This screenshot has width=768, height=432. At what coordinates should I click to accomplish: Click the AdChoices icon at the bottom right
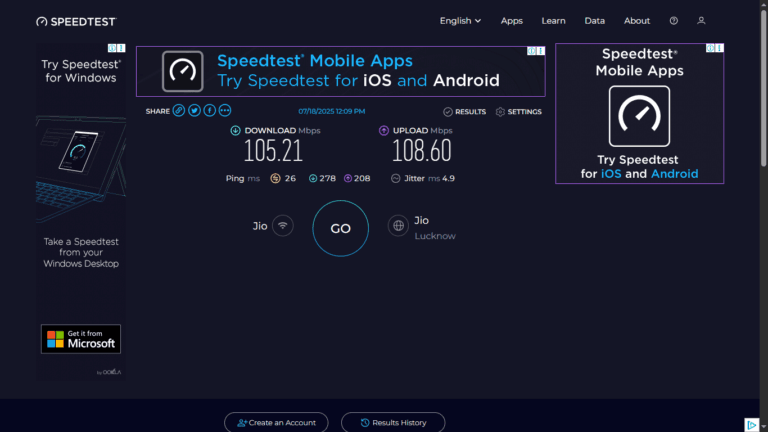pyautogui.click(x=751, y=425)
